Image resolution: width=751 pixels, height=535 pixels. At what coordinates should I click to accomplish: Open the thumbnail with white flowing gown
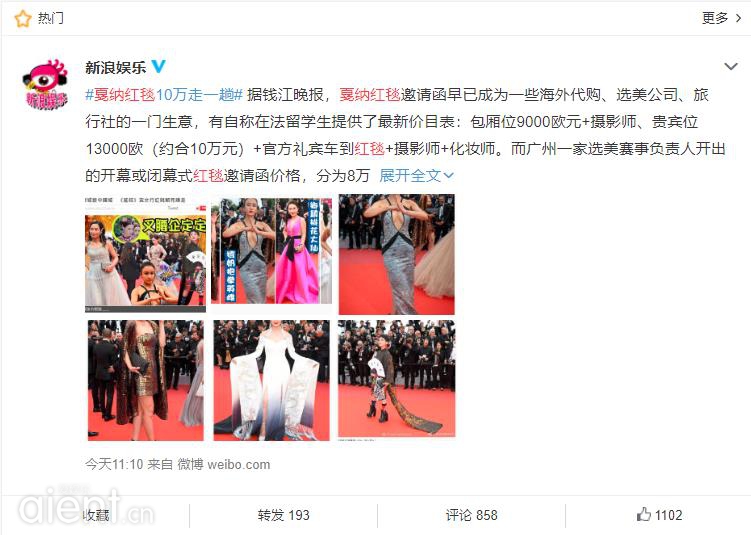coord(272,380)
